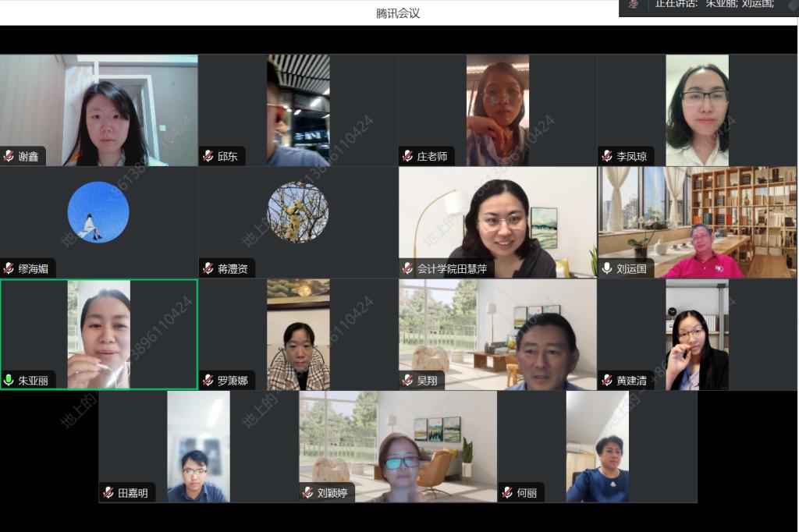This screenshot has height=532, width=799.
Task: Click 朱亚丽's green active microphone icon
Action: click(9, 381)
